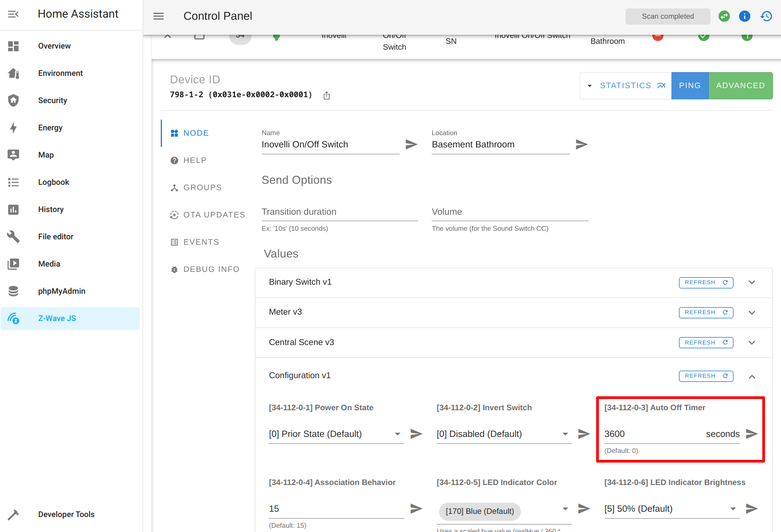The width and height of the screenshot is (781, 532).
Task: Open the Power On State dropdown
Action: (x=336, y=434)
